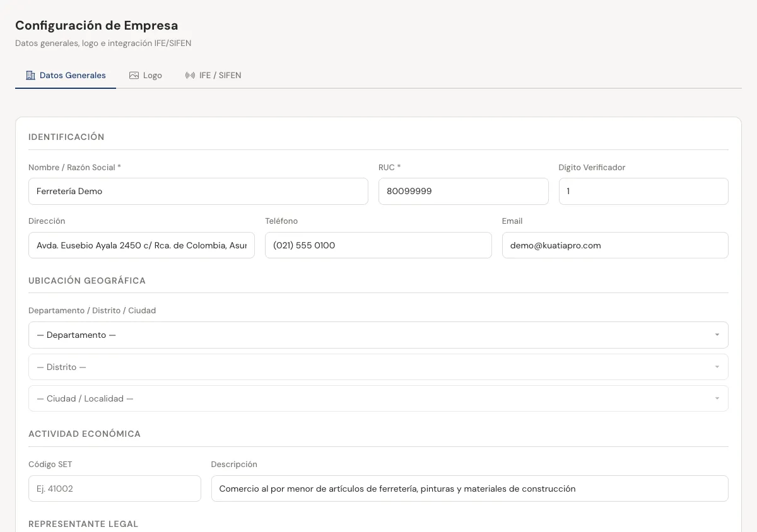Open the Distrito dropdown
Screen dimensions: 757x532
378,367
